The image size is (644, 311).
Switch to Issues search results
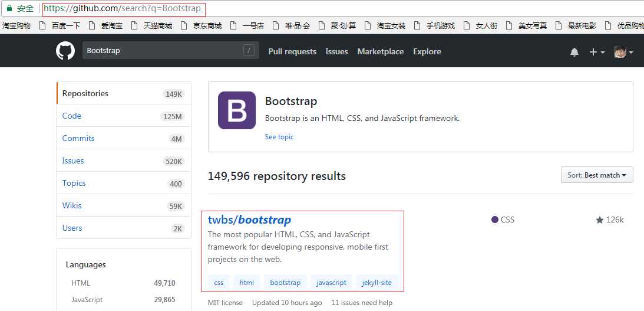coord(73,161)
